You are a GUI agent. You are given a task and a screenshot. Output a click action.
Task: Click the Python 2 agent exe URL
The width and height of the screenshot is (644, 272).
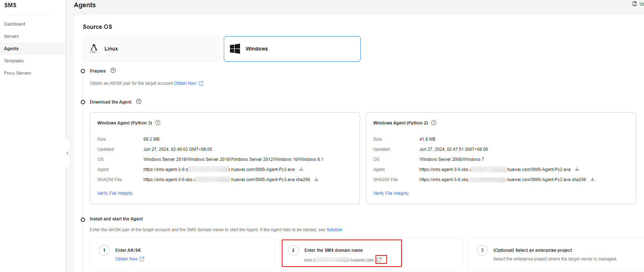point(495,170)
